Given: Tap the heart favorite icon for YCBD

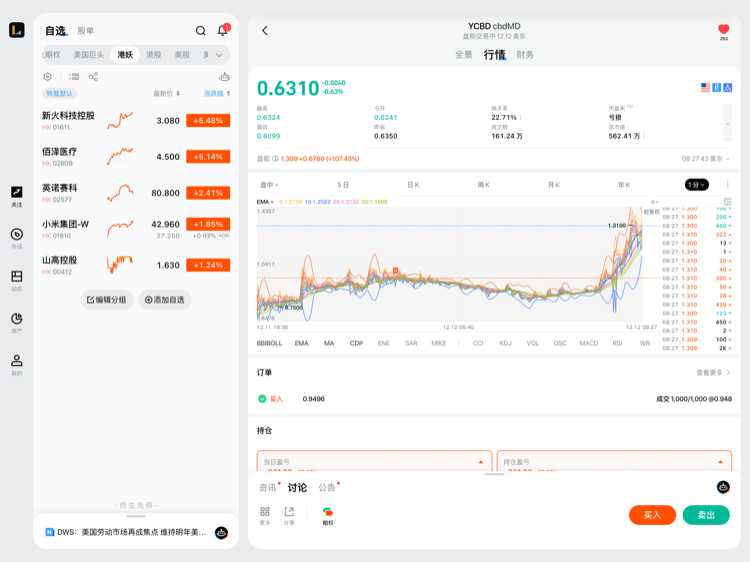Looking at the screenshot, I should point(724,30).
